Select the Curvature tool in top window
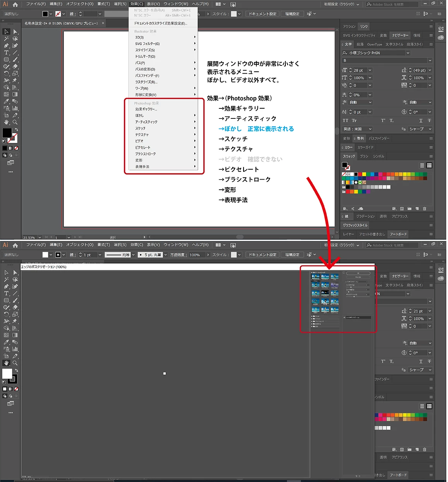 (x=15, y=46)
